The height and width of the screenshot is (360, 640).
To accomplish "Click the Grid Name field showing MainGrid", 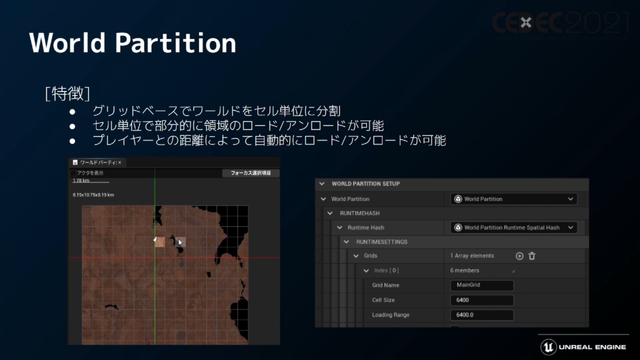I will 482,285.
